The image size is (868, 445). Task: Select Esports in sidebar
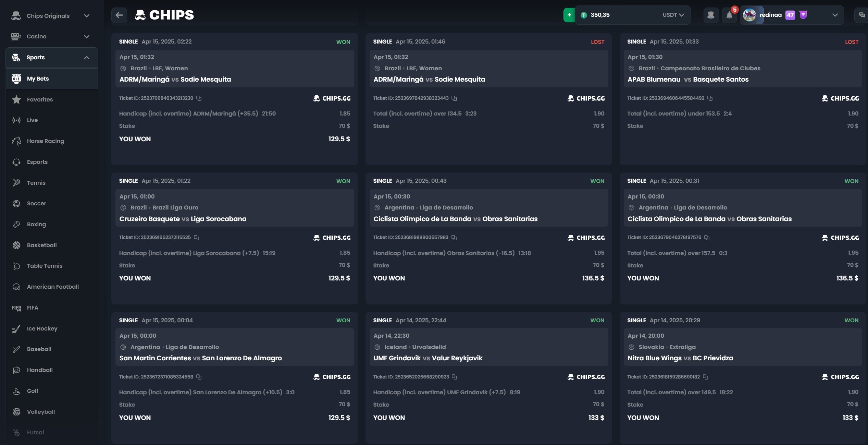[x=37, y=162]
